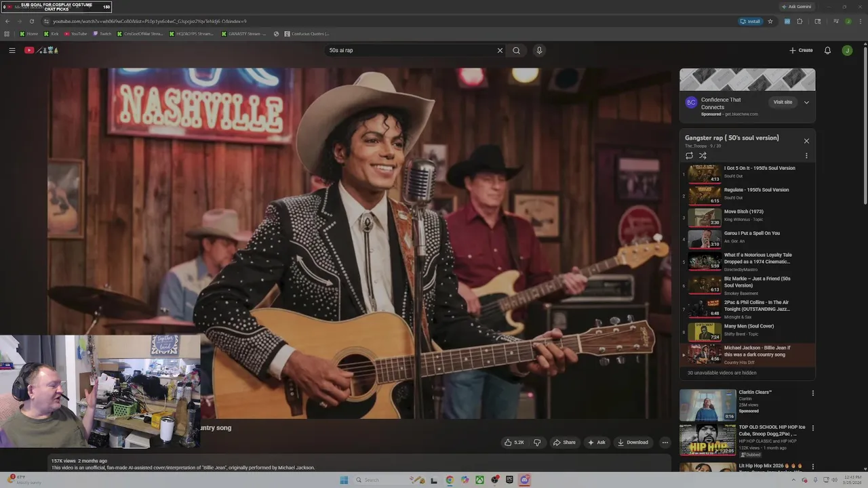Screen dimensions: 868x488
Task: Play Move Bitch (1973) from playlist
Action: click(x=748, y=217)
